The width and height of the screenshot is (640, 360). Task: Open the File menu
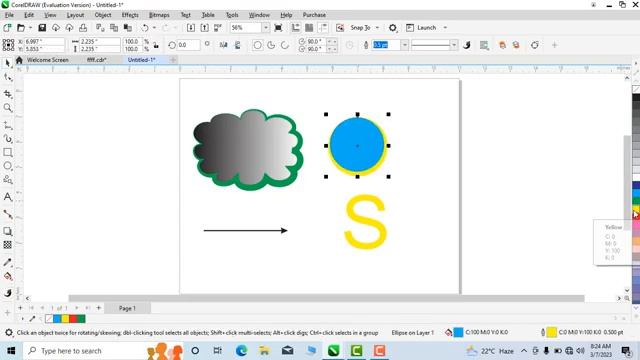tap(9, 15)
